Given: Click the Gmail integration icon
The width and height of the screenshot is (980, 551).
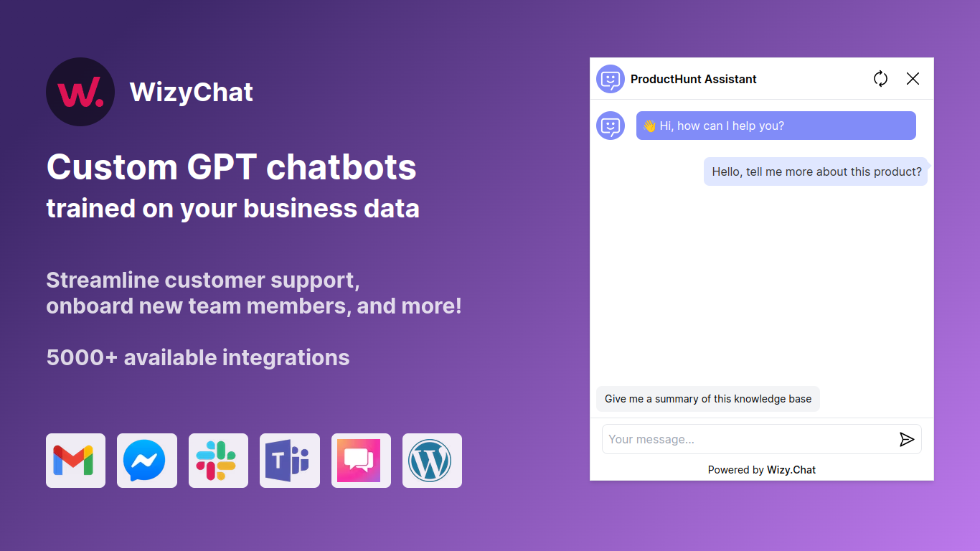Looking at the screenshot, I should [75, 461].
